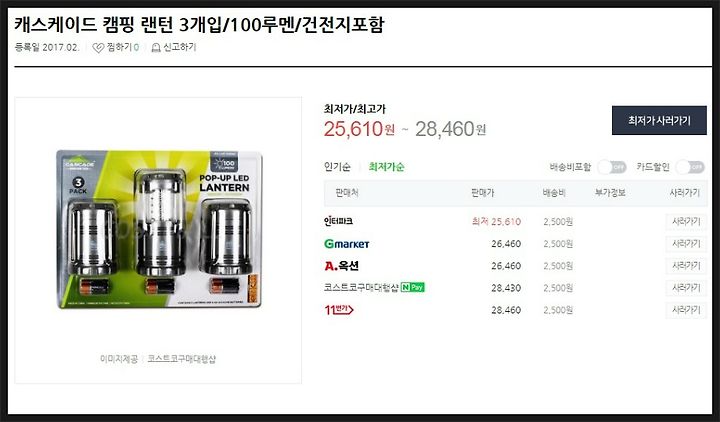Click the lowest price 25,610원

pos(359,129)
